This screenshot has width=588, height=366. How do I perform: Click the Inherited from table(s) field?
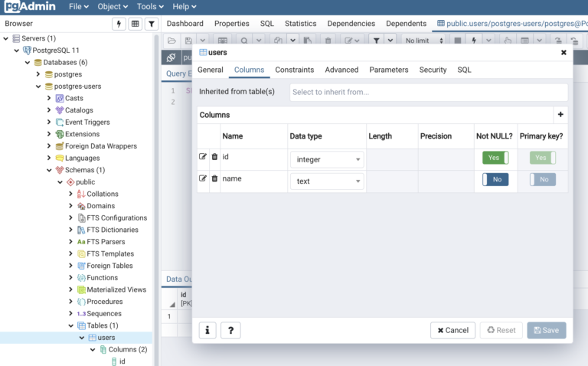click(428, 92)
